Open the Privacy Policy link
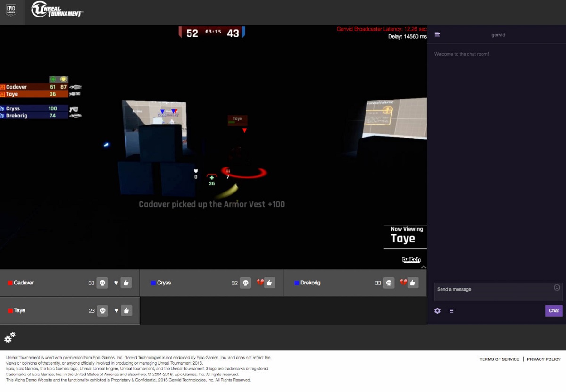This screenshot has height=392, width=566. [x=544, y=359]
